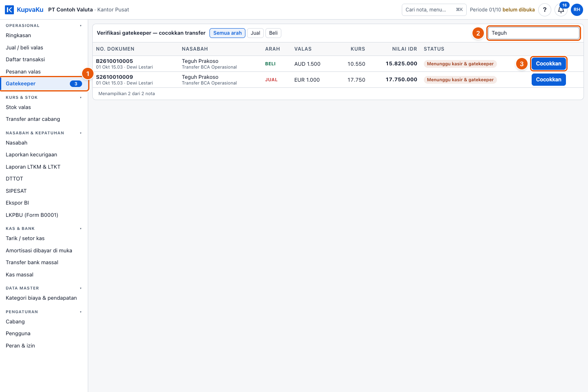Collapse the Kurs & Stok section arrow

click(81, 98)
